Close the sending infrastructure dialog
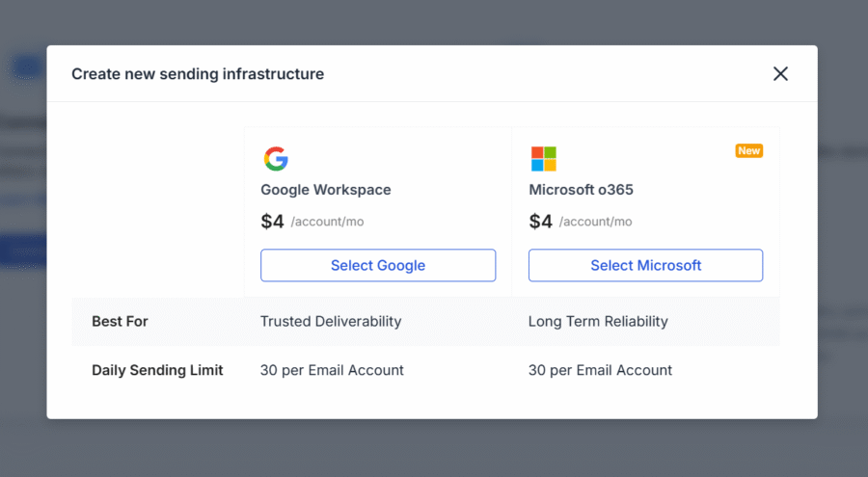868x477 pixels. click(x=780, y=74)
